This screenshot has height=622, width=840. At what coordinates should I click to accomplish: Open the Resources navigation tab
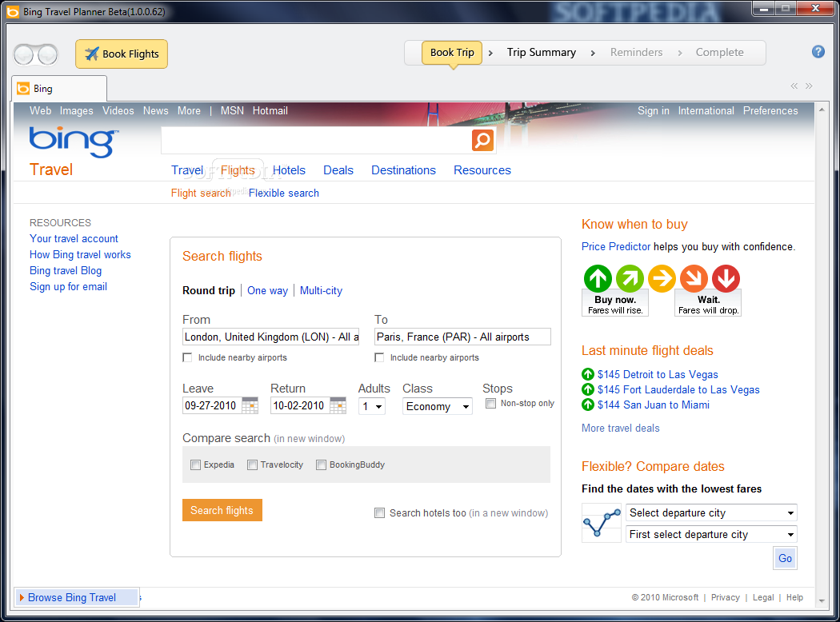(x=482, y=170)
